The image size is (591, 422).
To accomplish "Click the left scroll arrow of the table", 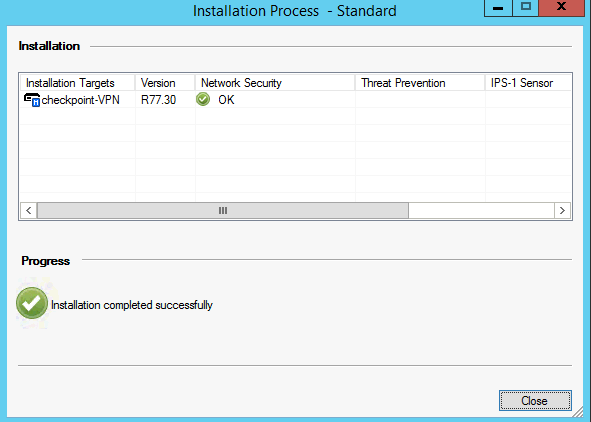I will click(29, 211).
